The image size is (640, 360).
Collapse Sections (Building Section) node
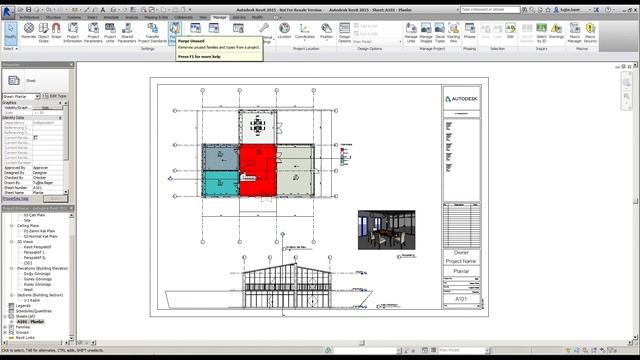pos(11,295)
